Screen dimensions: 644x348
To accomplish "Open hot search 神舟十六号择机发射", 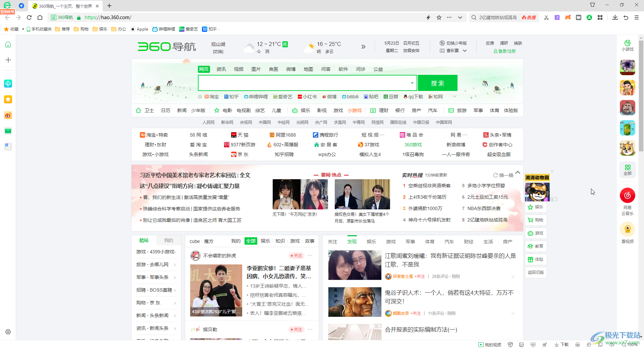I will [x=429, y=220].
